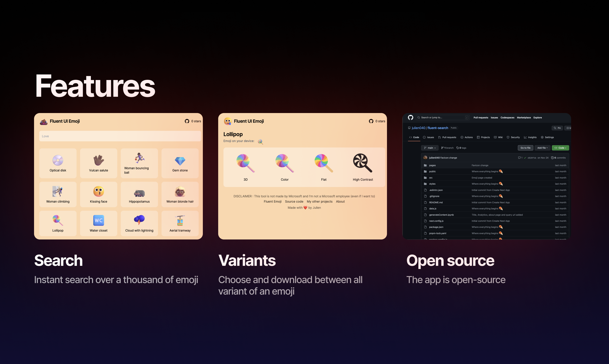Click GitHub stars icon in Variants panel
Viewport: 609px width, 364px height.
pos(371,121)
